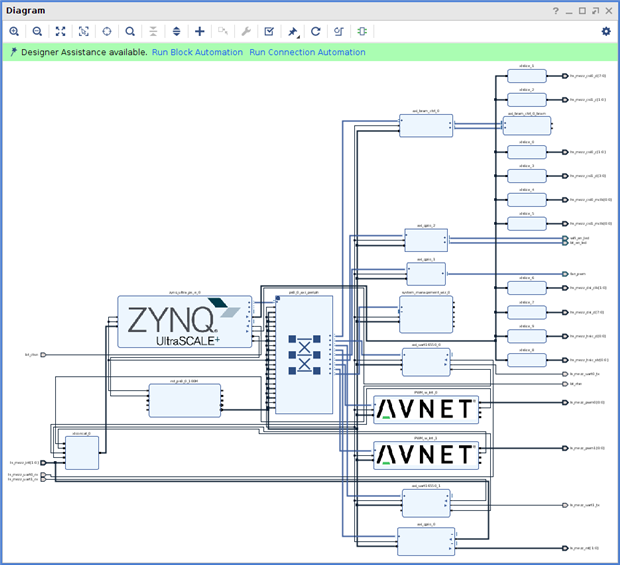
Task: Select the system_management_wiz_0 block
Action: tap(426, 314)
